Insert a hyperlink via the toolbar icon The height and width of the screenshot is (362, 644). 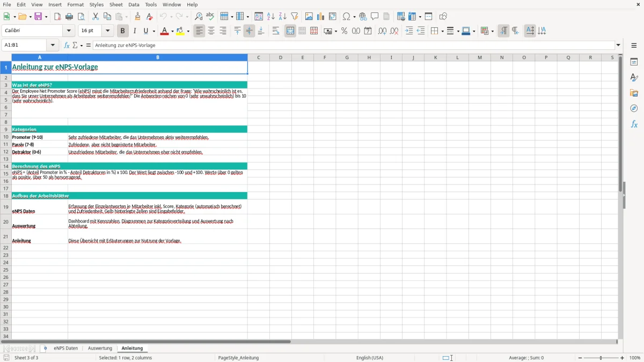click(363, 17)
